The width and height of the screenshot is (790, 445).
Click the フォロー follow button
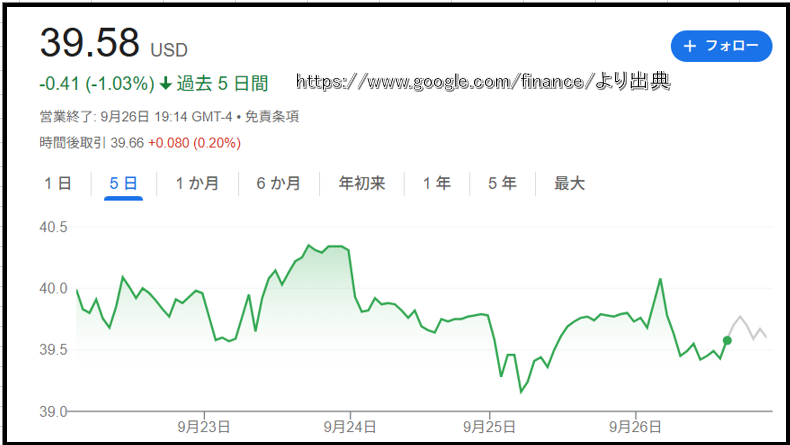(x=721, y=47)
